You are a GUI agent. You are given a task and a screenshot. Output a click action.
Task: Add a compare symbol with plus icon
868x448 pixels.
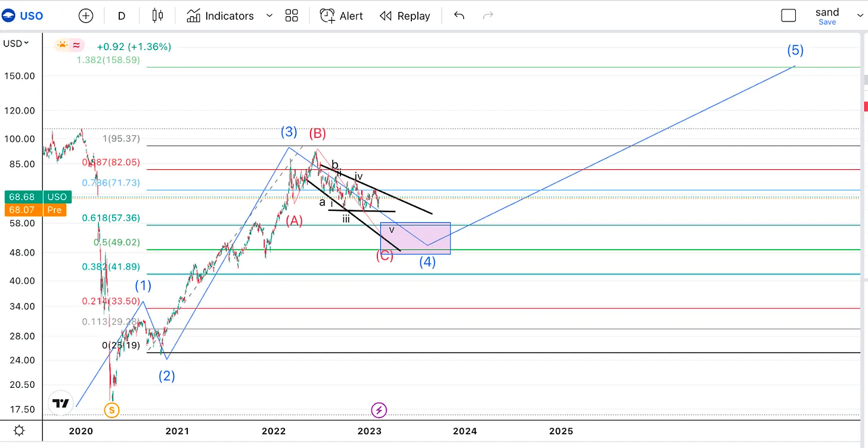pyautogui.click(x=86, y=15)
